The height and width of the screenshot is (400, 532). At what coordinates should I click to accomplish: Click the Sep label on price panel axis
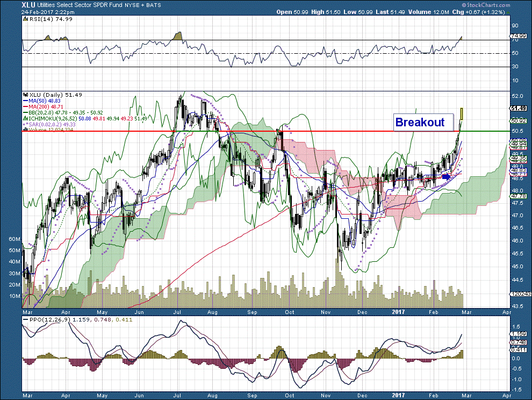[253, 312]
